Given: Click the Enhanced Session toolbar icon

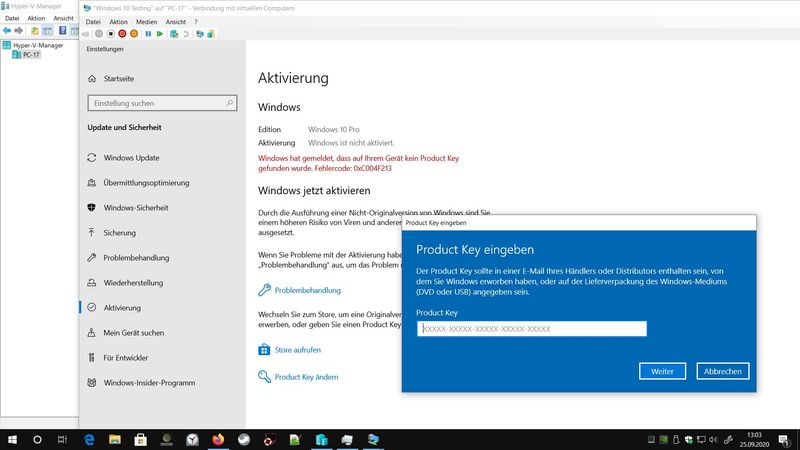Looking at the screenshot, I should tap(199, 34).
